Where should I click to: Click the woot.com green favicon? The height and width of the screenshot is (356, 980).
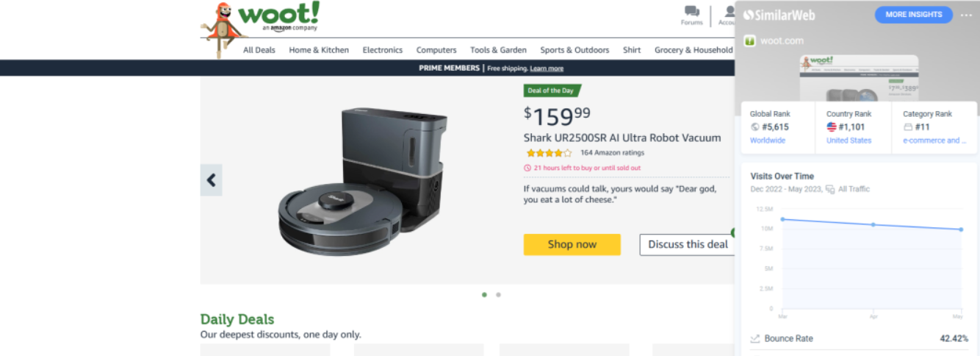tap(749, 41)
